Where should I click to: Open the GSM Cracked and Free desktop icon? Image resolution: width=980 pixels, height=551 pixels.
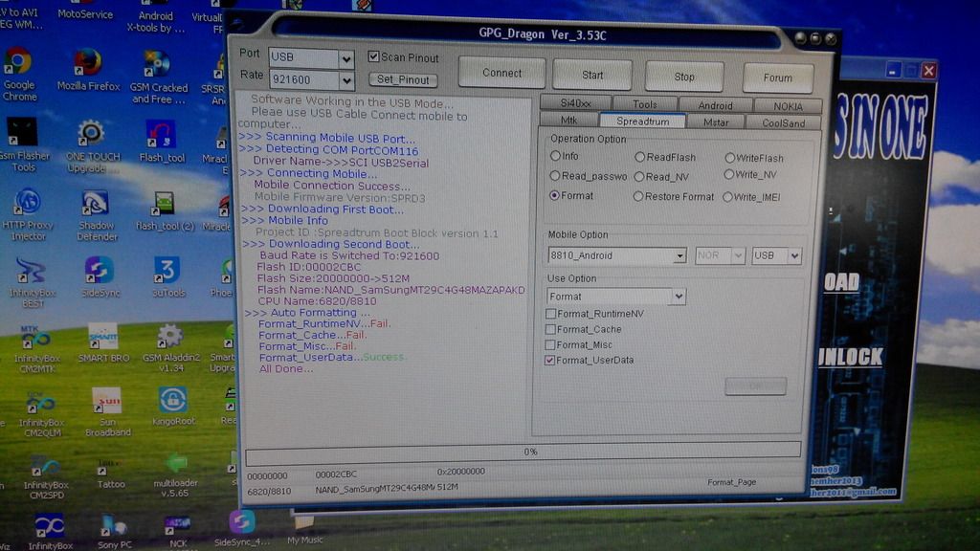point(159,77)
